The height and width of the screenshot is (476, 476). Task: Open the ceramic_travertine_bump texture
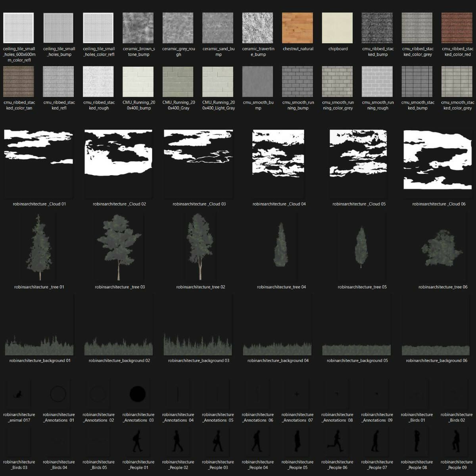click(258, 28)
